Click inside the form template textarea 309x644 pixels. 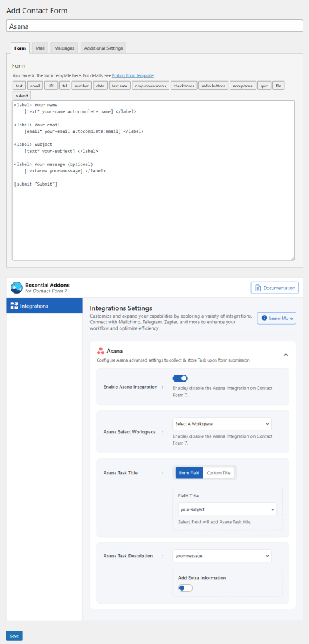tap(153, 180)
